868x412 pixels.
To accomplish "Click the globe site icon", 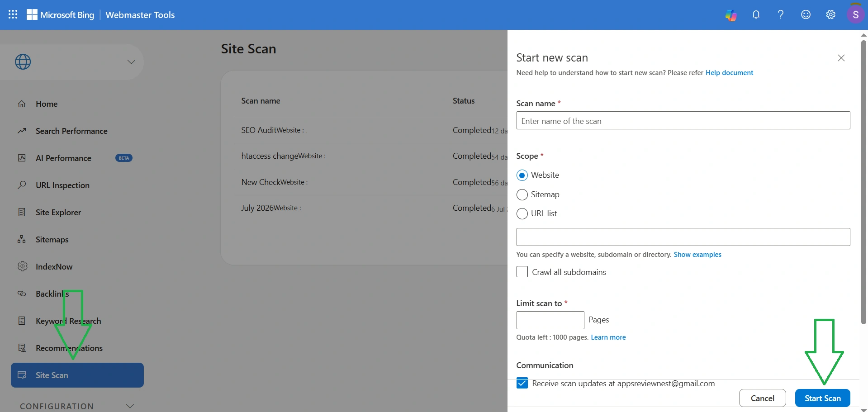I will [x=23, y=62].
